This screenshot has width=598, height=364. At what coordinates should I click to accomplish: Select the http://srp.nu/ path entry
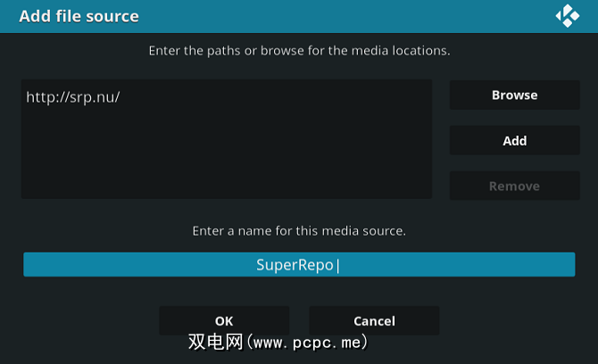click(73, 96)
